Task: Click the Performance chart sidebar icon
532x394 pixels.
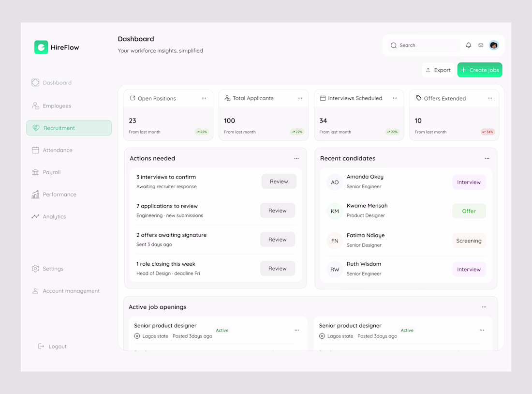Action: click(35, 194)
